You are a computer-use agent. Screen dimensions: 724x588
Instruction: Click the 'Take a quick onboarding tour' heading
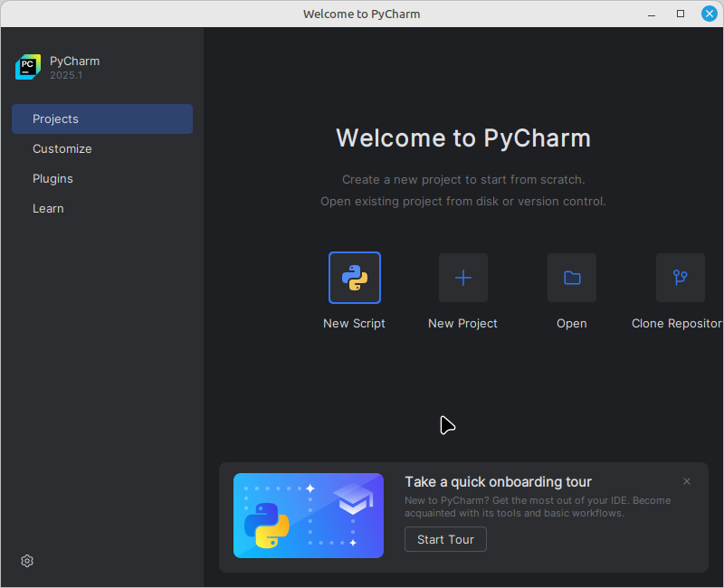(x=499, y=482)
